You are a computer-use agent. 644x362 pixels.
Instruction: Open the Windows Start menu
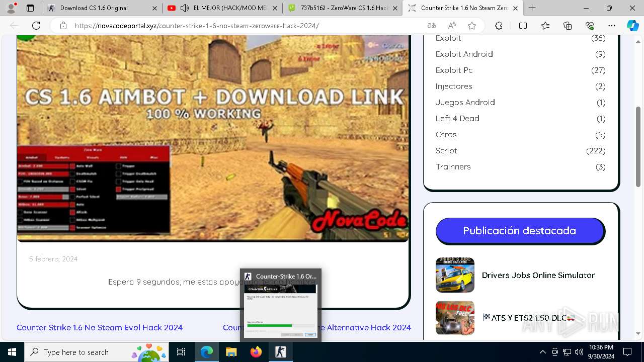click(x=12, y=352)
